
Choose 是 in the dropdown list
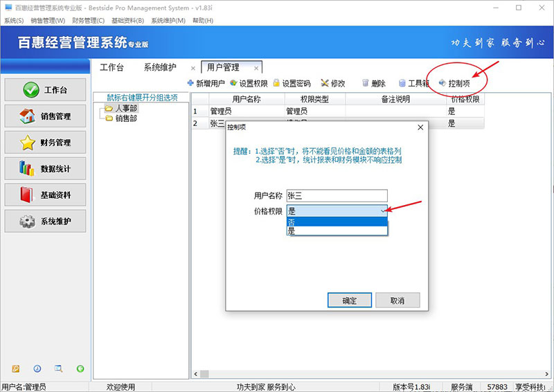(x=337, y=231)
